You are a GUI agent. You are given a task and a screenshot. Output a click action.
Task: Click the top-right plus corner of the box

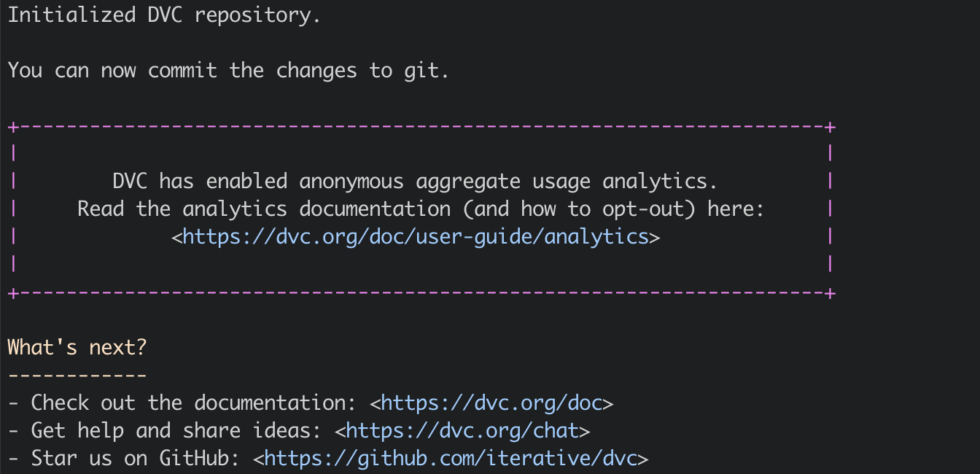[x=830, y=127]
